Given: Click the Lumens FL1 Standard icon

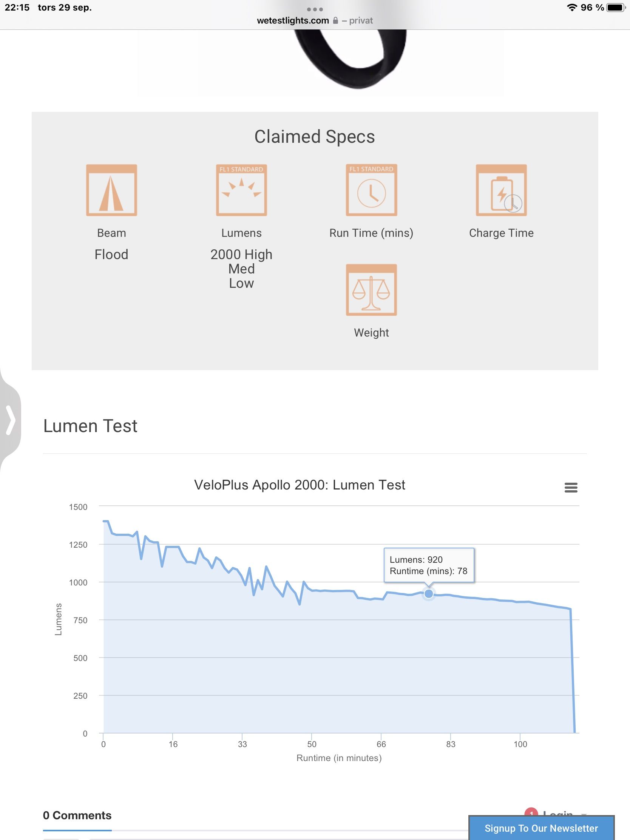Looking at the screenshot, I should click(241, 190).
